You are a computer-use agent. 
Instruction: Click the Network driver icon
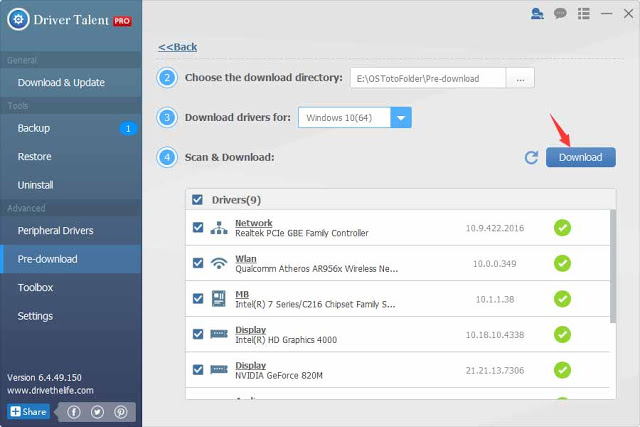click(x=219, y=228)
